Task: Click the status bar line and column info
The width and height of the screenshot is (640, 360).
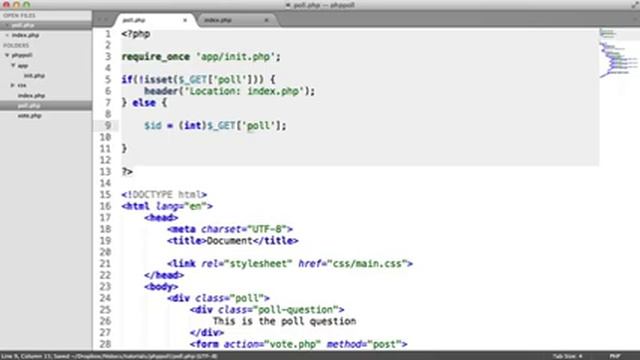Action: 109,356
